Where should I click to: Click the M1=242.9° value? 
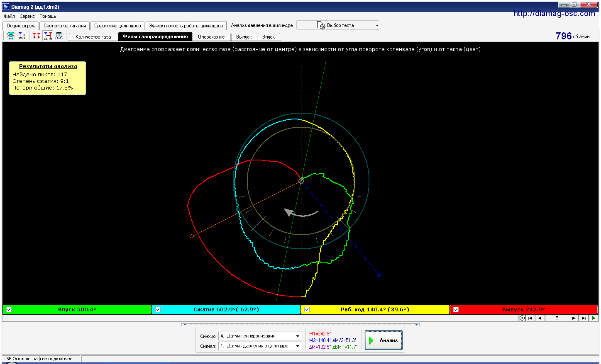click(320, 334)
